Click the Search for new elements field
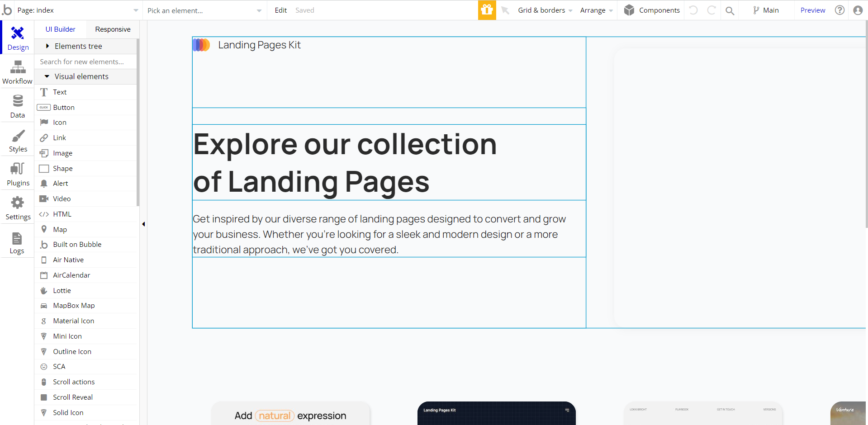The height and width of the screenshot is (425, 868). (86, 61)
